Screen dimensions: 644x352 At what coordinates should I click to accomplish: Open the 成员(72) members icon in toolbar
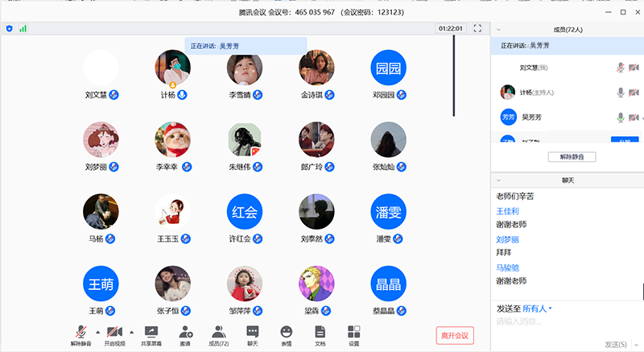click(x=219, y=332)
